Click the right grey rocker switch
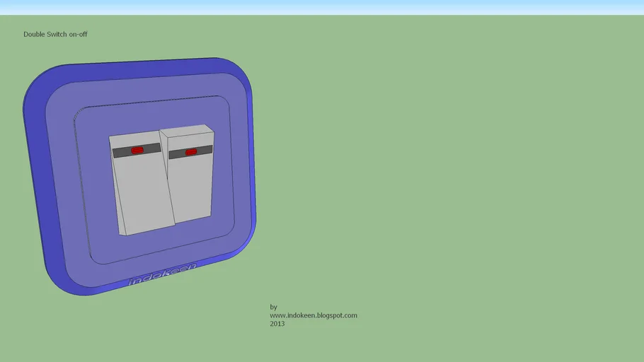 click(x=190, y=173)
